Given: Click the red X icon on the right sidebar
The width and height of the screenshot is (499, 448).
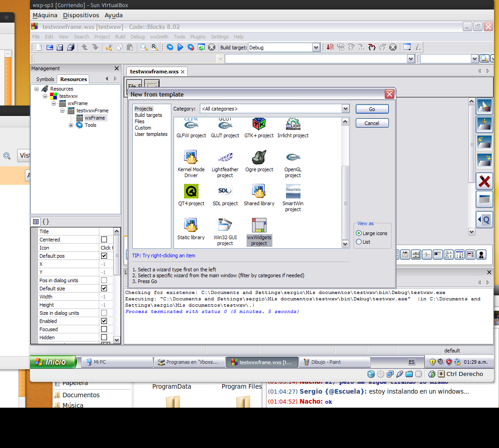Looking at the screenshot, I should click(484, 180).
